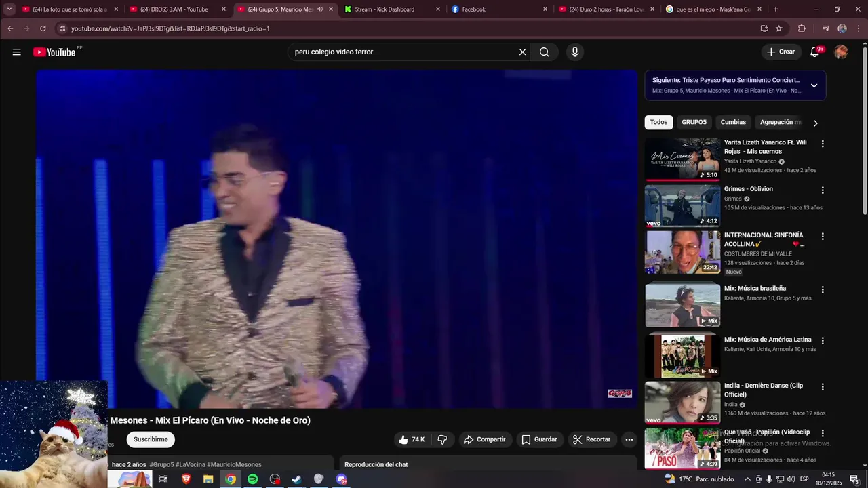The width and height of the screenshot is (868, 488).
Task: Select the Todos filter chip
Action: [x=658, y=123]
